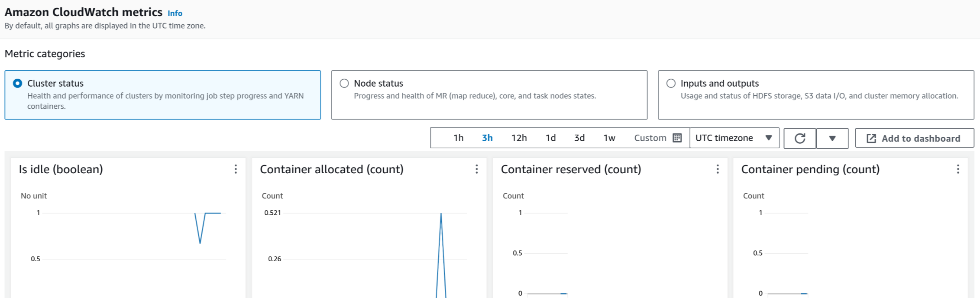Select the Cluster status radio button
The image size is (980, 298).
click(x=18, y=83)
